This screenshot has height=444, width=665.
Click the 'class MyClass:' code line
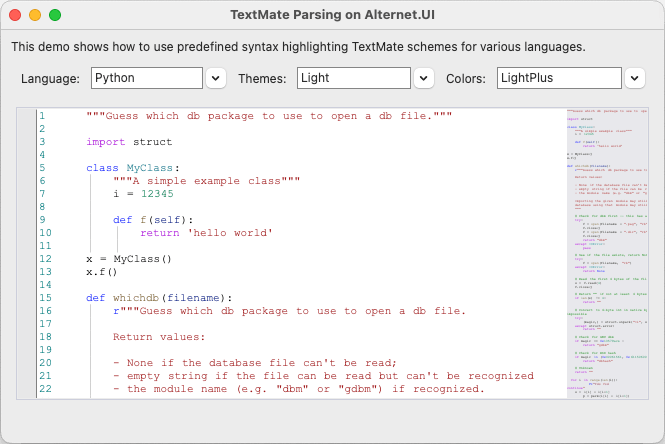133,167
